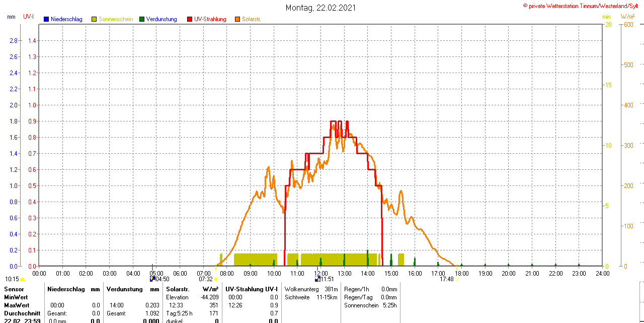Click the moon icon at 11:51

317,279
